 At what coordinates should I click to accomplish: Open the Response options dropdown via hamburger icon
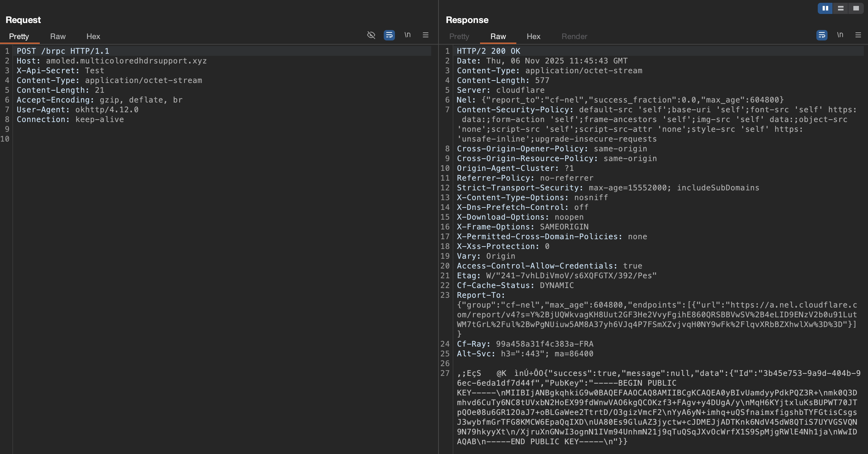pos(858,35)
